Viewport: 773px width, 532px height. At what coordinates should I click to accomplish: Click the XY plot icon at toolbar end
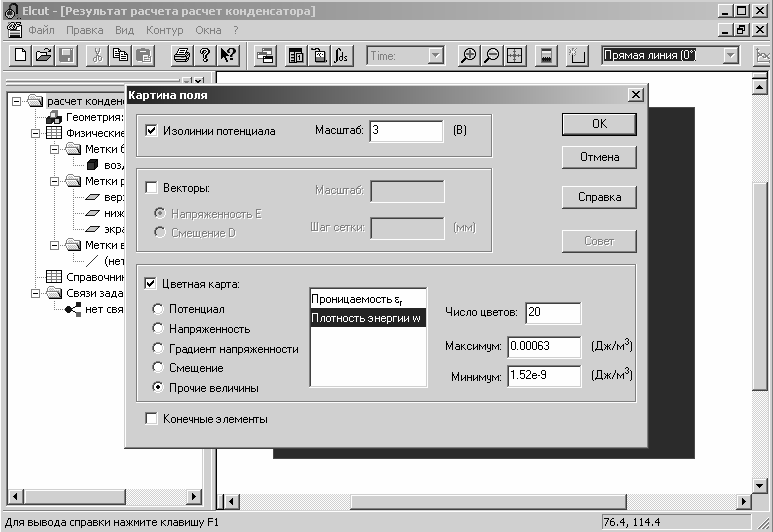(x=763, y=55)
